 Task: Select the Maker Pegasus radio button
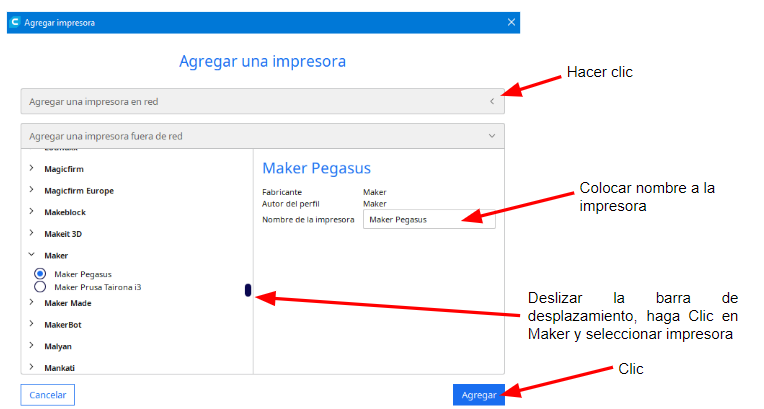(40, 273)
